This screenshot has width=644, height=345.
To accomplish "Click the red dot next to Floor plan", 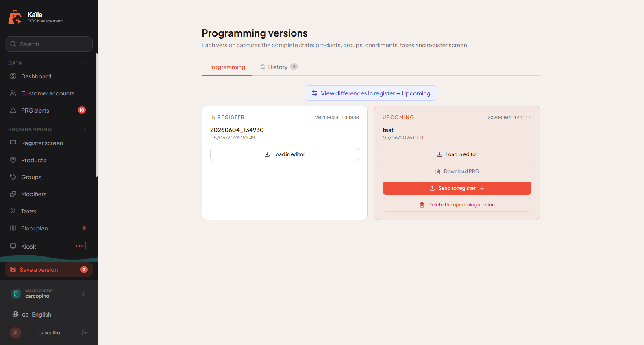I will coord(84,228).
